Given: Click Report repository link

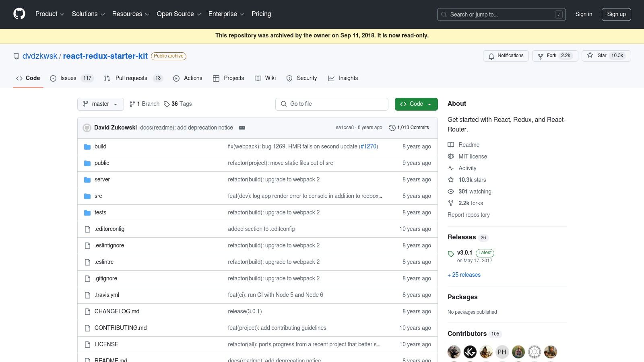Looking at the screenshot, I should click(469, 215).
